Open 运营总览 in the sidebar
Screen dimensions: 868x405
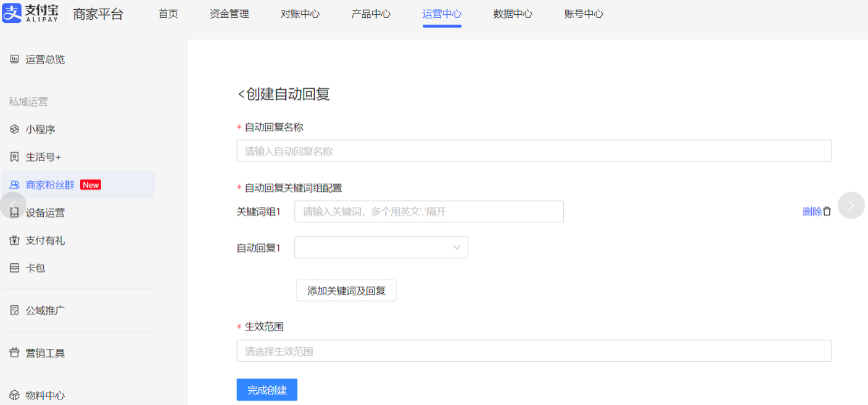point(44,60)
